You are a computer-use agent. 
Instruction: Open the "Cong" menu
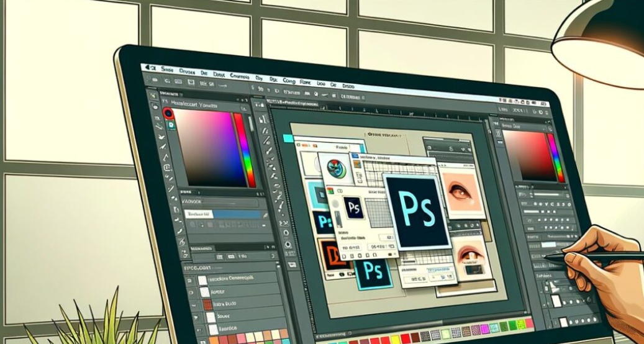(x=289, y=81)
